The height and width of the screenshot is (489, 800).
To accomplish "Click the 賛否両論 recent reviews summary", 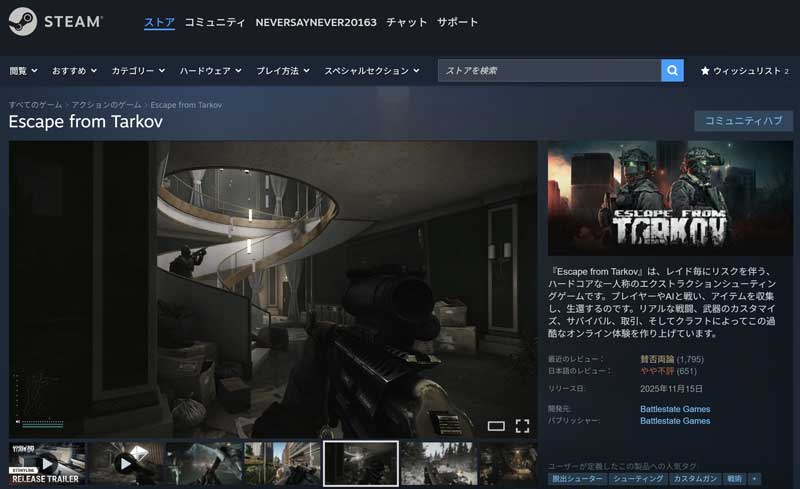I will coord(657,359).
